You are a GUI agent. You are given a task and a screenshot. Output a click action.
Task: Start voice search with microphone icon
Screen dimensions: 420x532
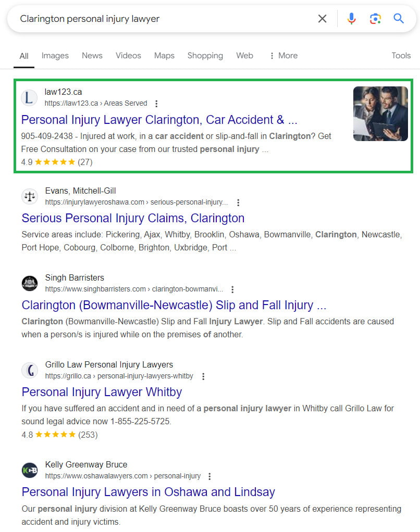[352, 19]
